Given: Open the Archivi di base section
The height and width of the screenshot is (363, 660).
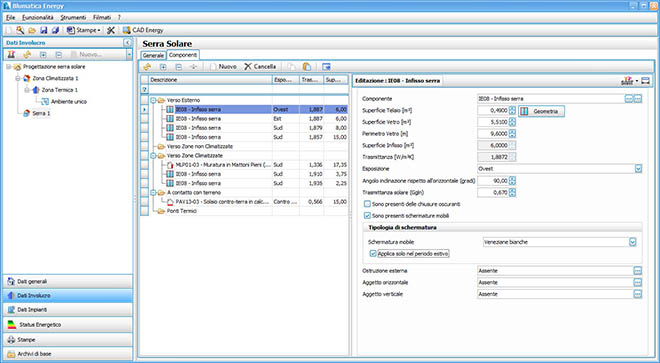Looking at the screenshot, I should pos(67,354).
